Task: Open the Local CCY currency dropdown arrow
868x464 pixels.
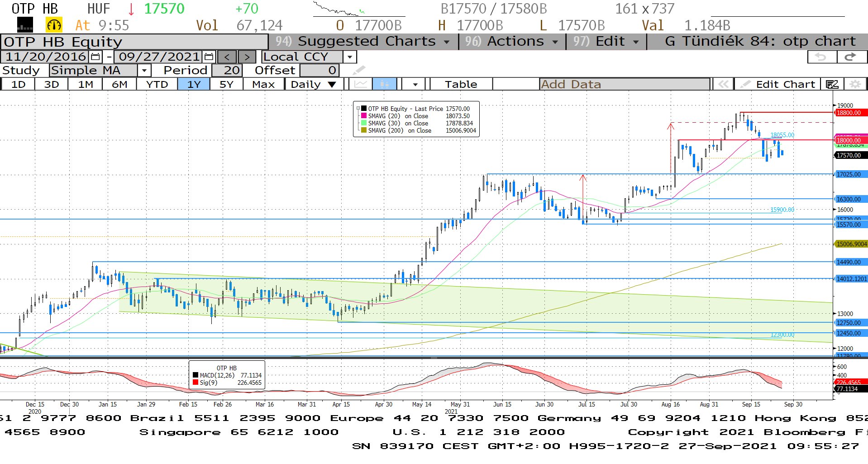Action: pyautogui.click(x=350, y=57)
